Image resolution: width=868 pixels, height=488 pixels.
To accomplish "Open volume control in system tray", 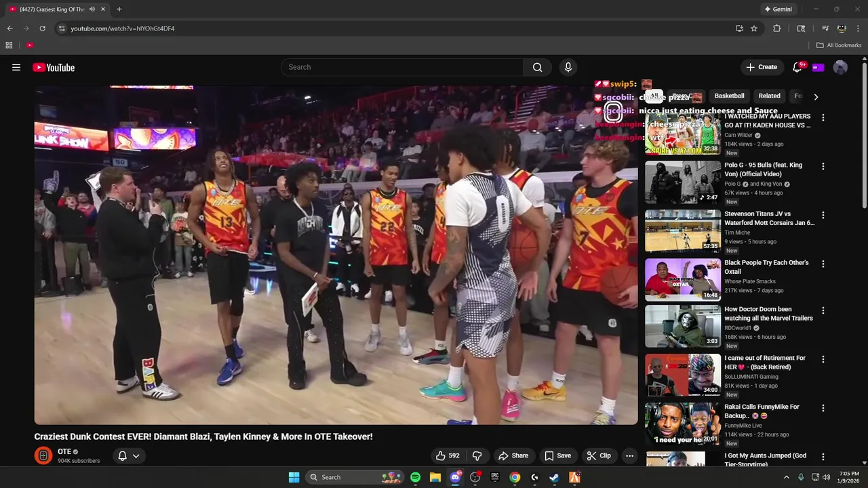I will coord(826,477).
